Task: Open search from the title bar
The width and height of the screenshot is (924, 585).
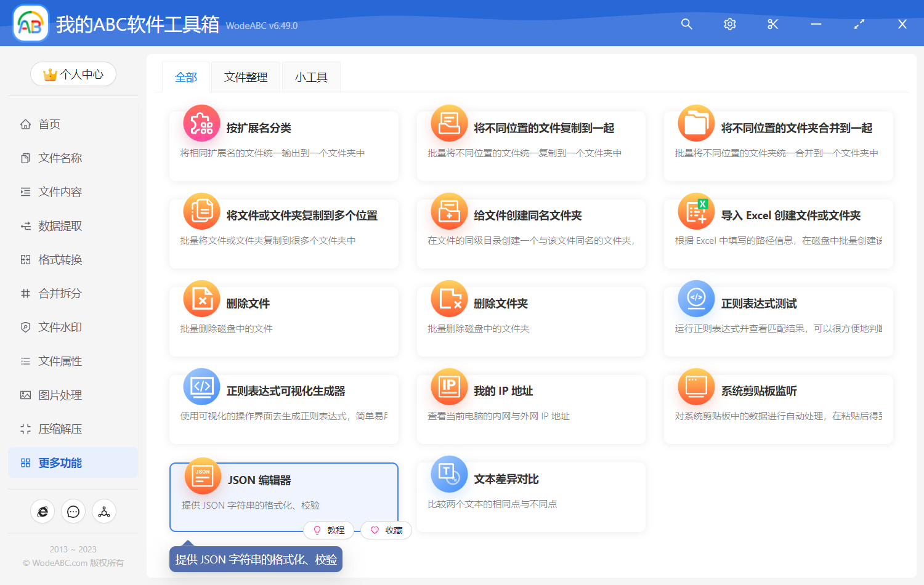Action: 686,24
